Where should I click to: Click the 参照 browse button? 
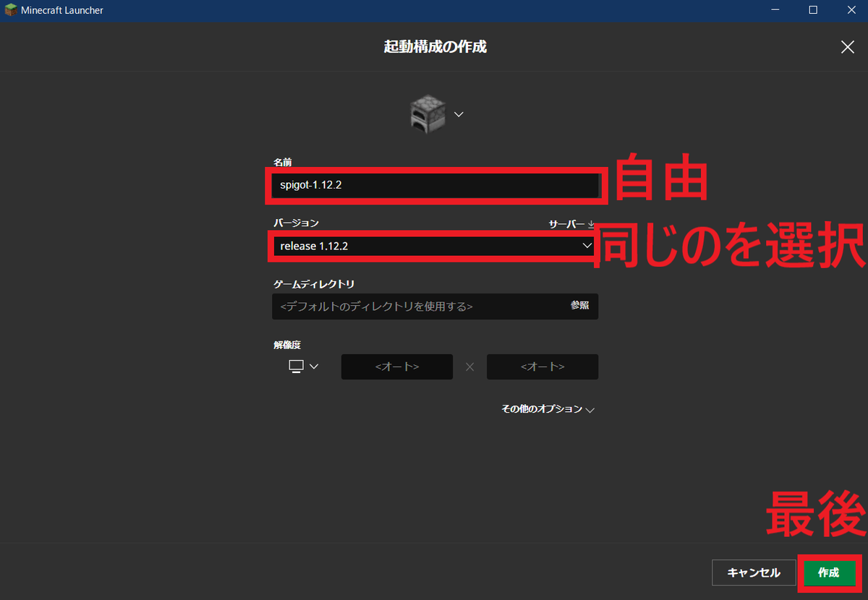tap(580, 306)
